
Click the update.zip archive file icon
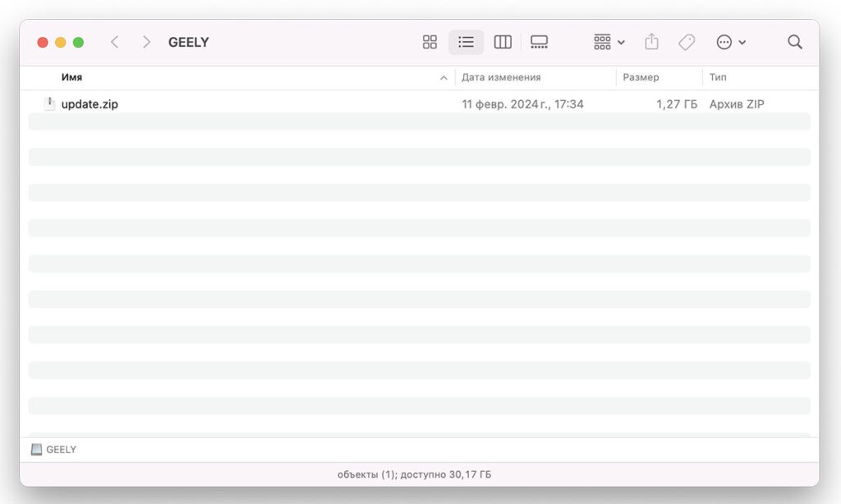point(49,103)
